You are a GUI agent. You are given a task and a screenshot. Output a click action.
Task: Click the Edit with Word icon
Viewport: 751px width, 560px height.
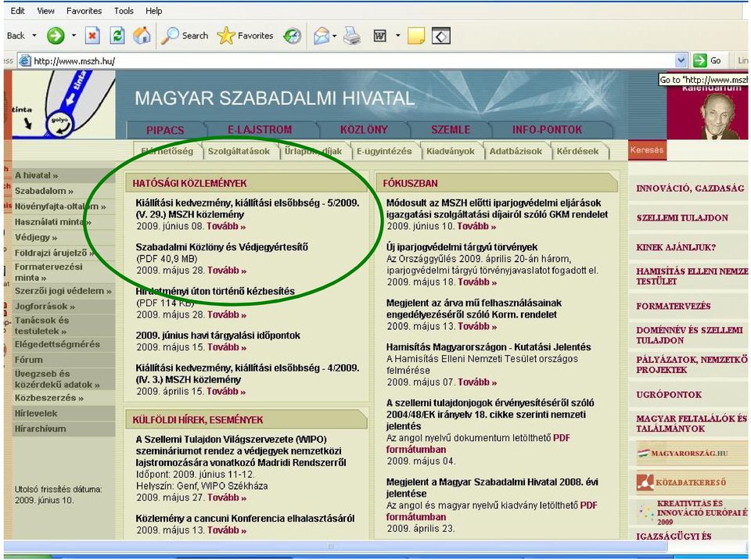[x=380, y=35]
